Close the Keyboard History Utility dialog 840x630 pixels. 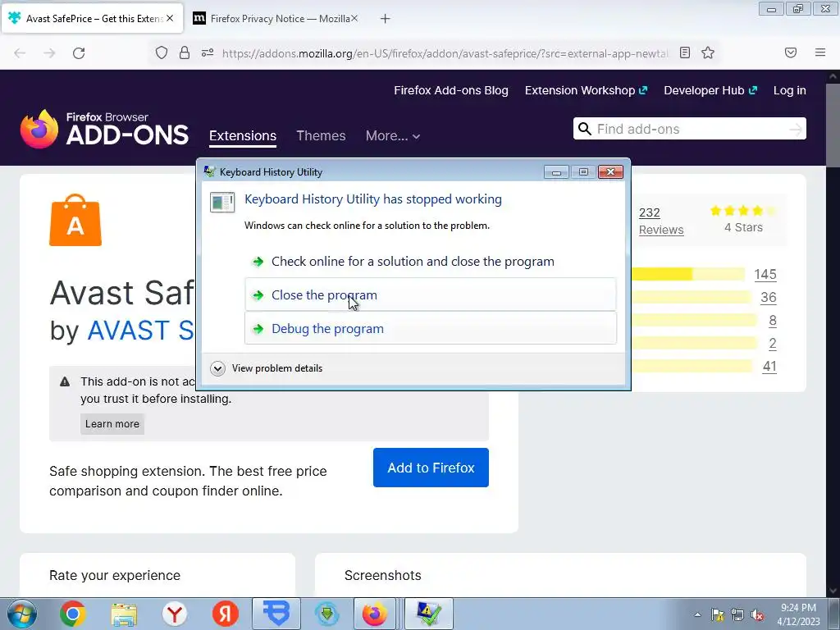point(610,172)
